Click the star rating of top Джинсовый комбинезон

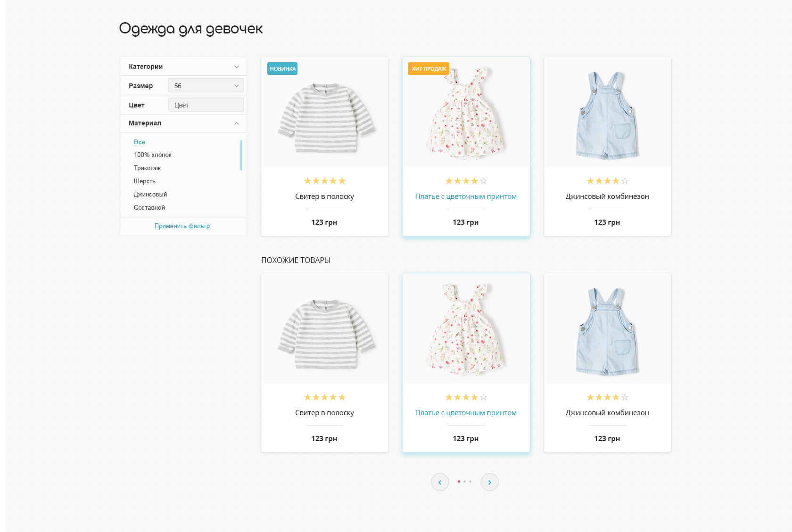pyautogui.click(x=607, y=181)
